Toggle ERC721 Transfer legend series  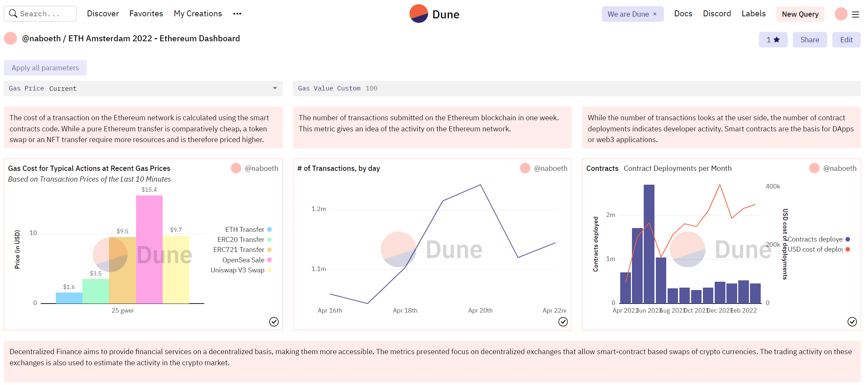[x=242, y=250]
